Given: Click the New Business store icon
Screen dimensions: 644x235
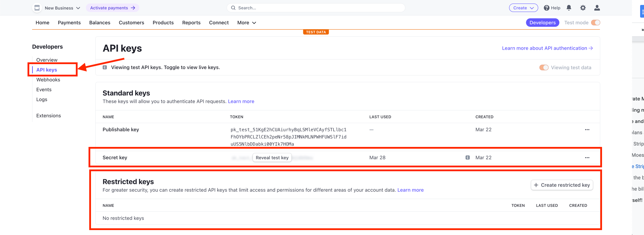Looking at the screenshot, I should pos(37,8).
